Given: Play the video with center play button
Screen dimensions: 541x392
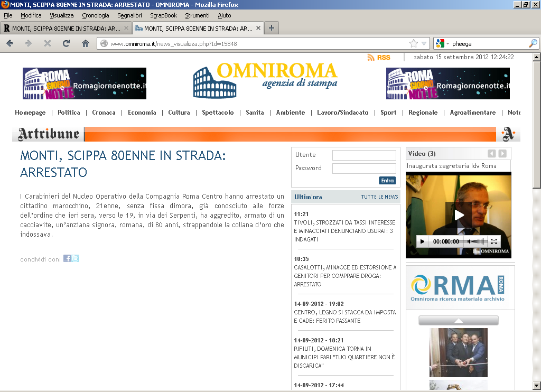Looking at the screenshot, I should coord(459,215).
